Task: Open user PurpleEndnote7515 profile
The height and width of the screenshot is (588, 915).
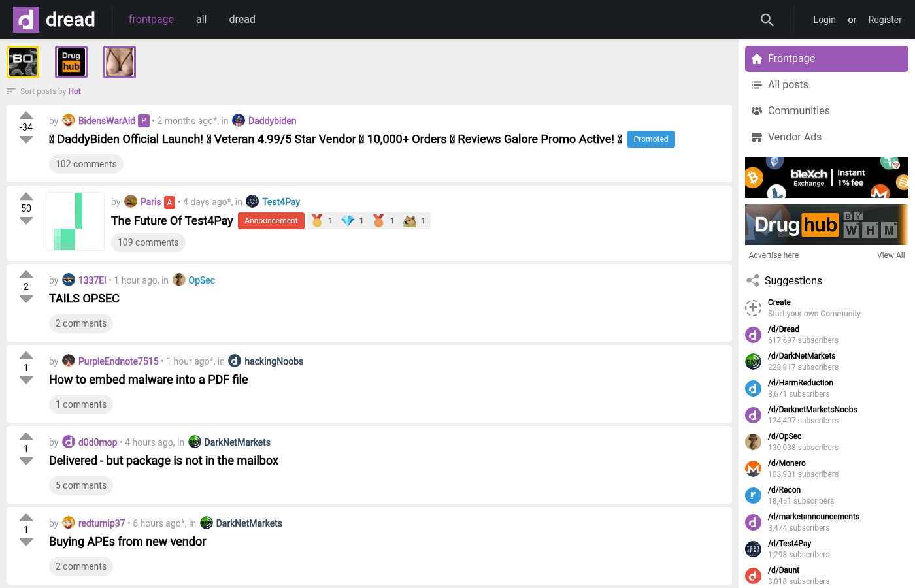Action: click(x=118, y=361)
